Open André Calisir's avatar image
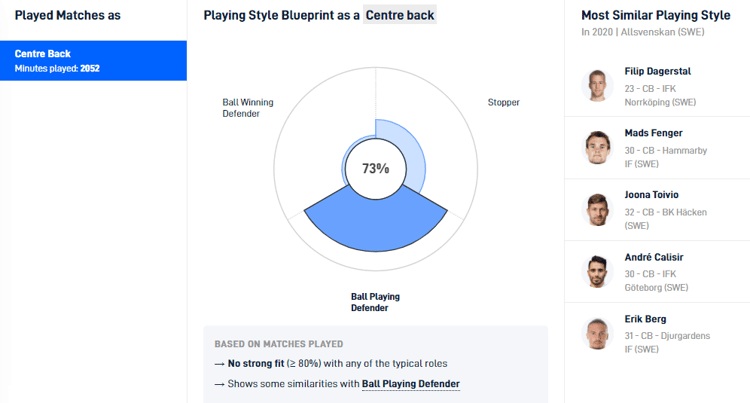The width and height of the screenshot is (750, 403). point(598,271)
